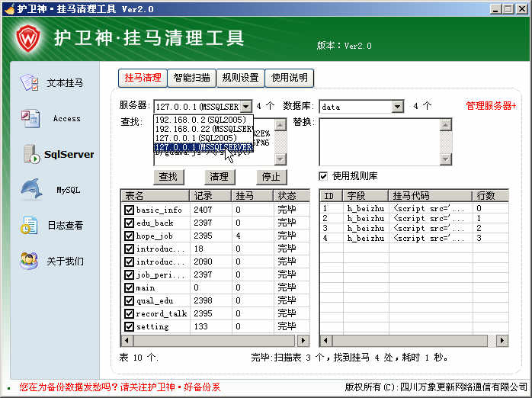
Task: Open the MySQL dolphin icon
Action: [x=30, y=189]
